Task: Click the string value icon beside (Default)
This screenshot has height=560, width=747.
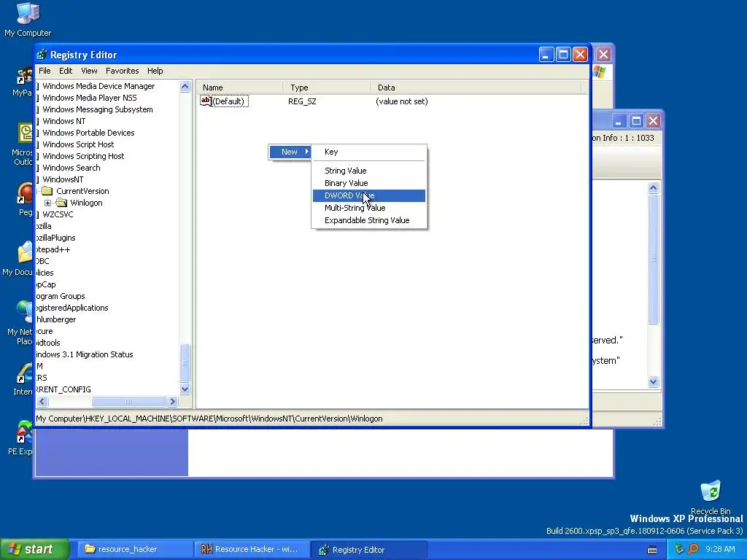Action: click(x=206, y=101)
